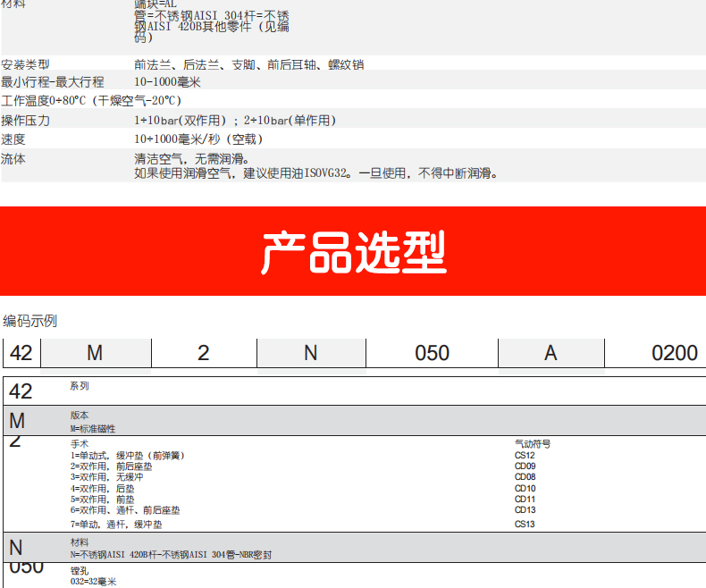
Task: Click the 操作压力 specification label
Action: tap(26, 120)
